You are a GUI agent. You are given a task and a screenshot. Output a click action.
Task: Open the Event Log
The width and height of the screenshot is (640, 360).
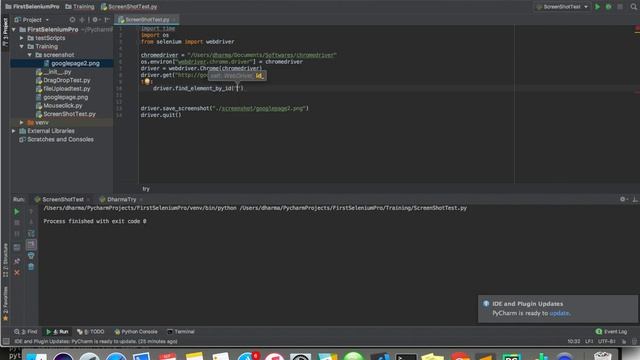[611, 332]
